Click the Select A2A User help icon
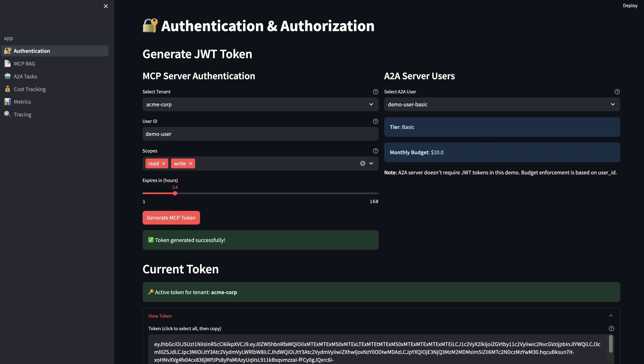The image size is (644, 364). pos(617,92)
